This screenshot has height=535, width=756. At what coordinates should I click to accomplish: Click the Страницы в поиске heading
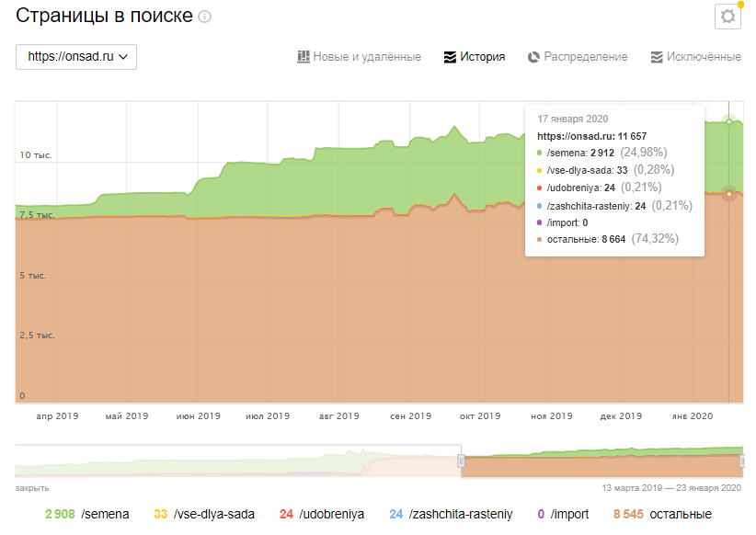[104, 16]
